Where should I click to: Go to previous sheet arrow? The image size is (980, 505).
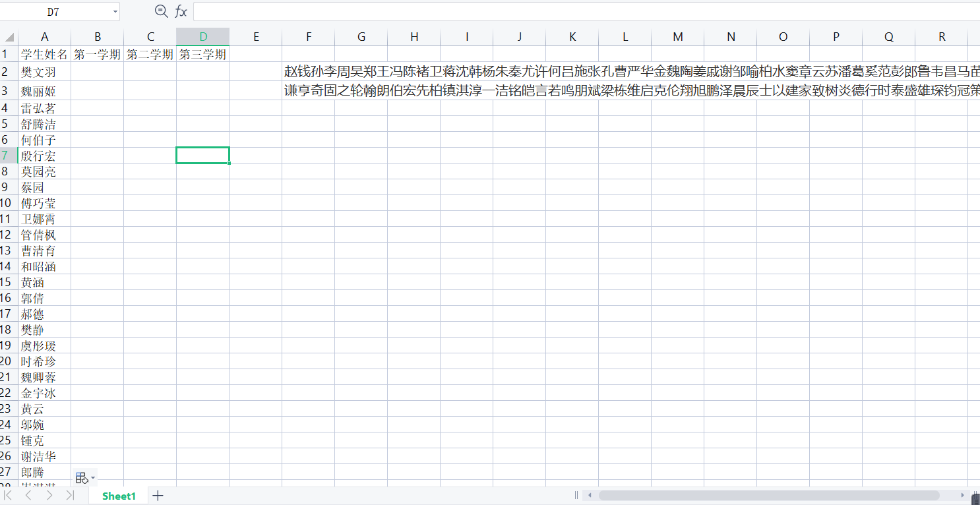tap(28, 495)
